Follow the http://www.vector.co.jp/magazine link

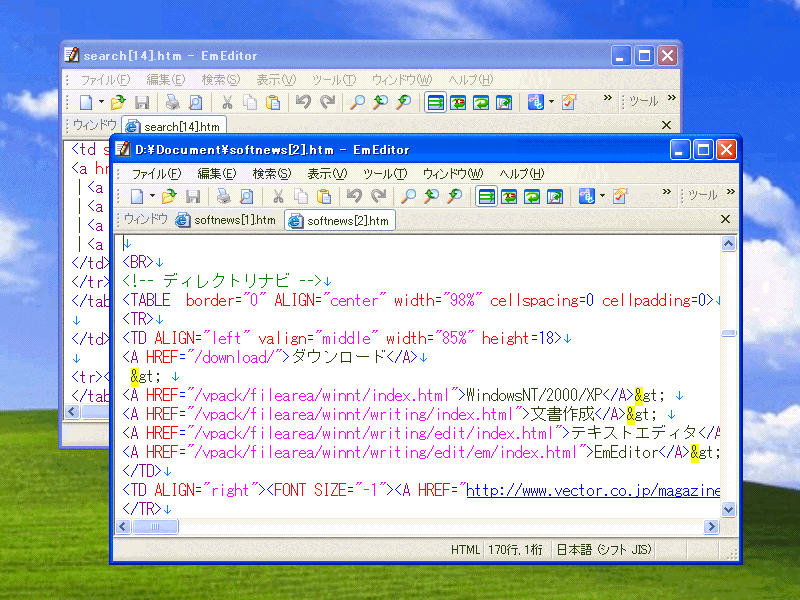point(593,491)
